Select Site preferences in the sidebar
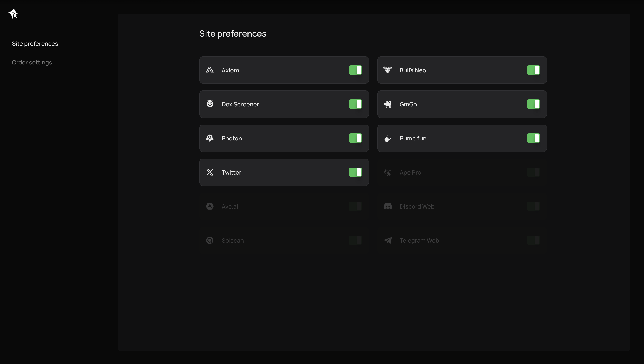The height and width of the screenshot is (364, 644). coord(35,43)
